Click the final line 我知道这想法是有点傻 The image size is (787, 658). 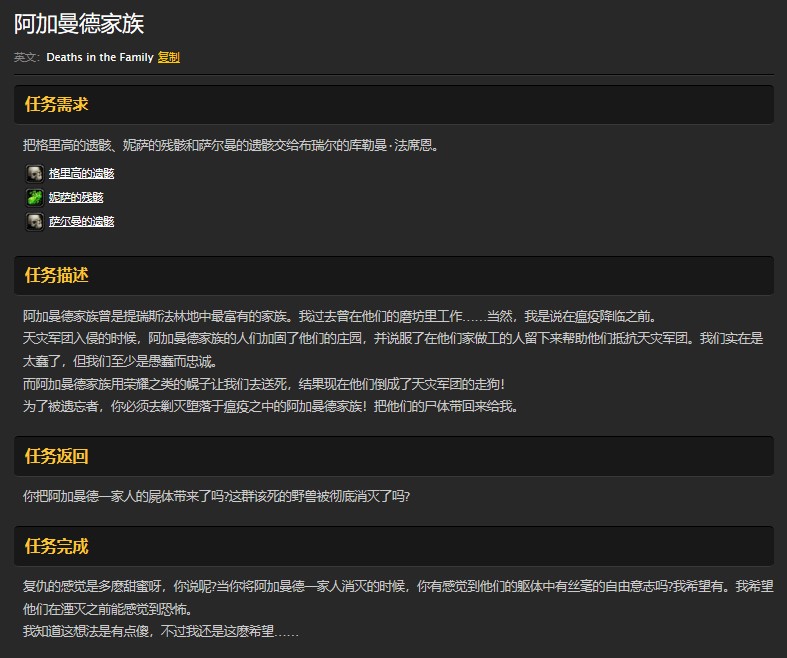click(160, 631)
